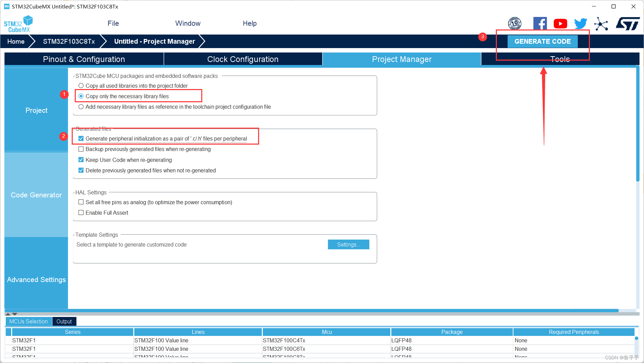Click the STM32CubeMX logo icon
This screenshot has height=363, width=644.
(18, 24)
